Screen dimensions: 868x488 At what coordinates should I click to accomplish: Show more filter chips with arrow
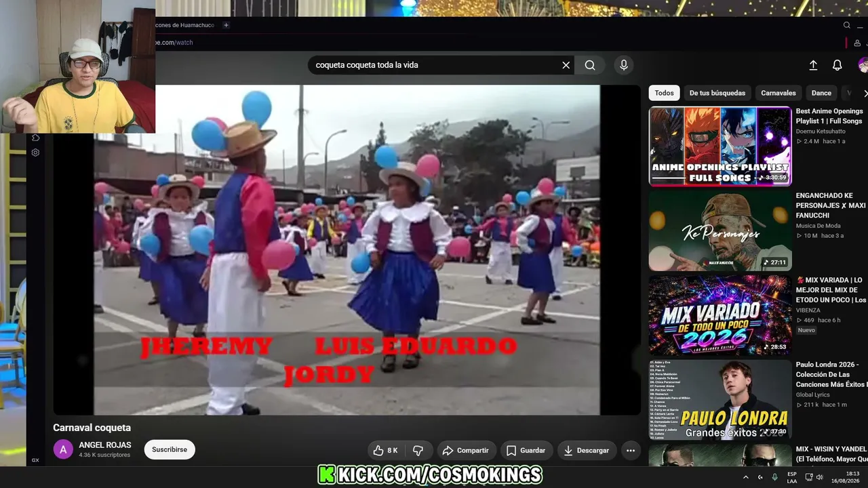pos(864,93)
